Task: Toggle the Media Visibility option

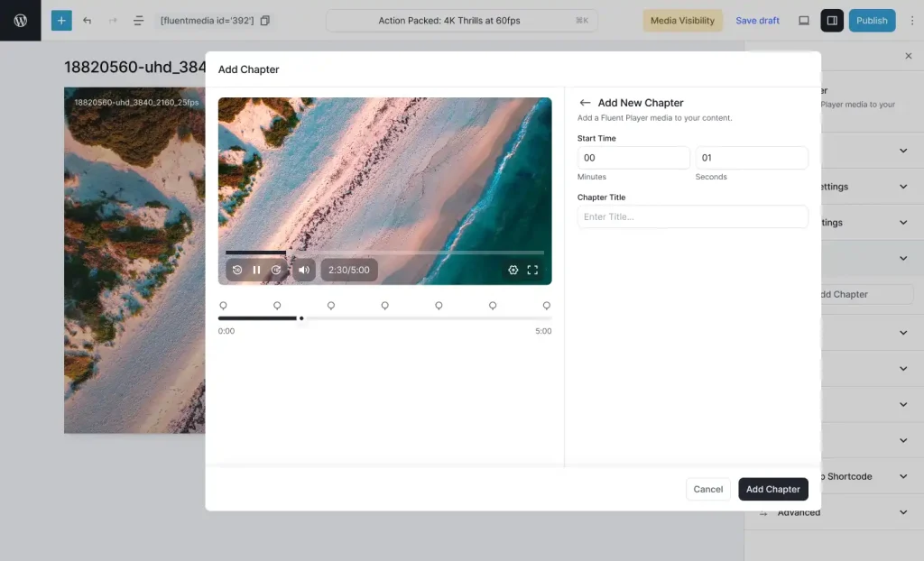Action: tap(683, 20)
